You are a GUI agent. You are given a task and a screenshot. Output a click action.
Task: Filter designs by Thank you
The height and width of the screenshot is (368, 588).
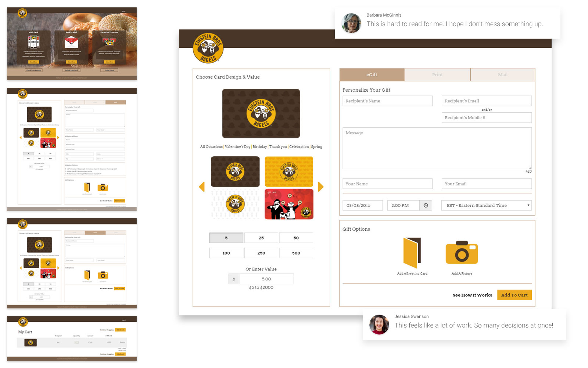(278, 147)
